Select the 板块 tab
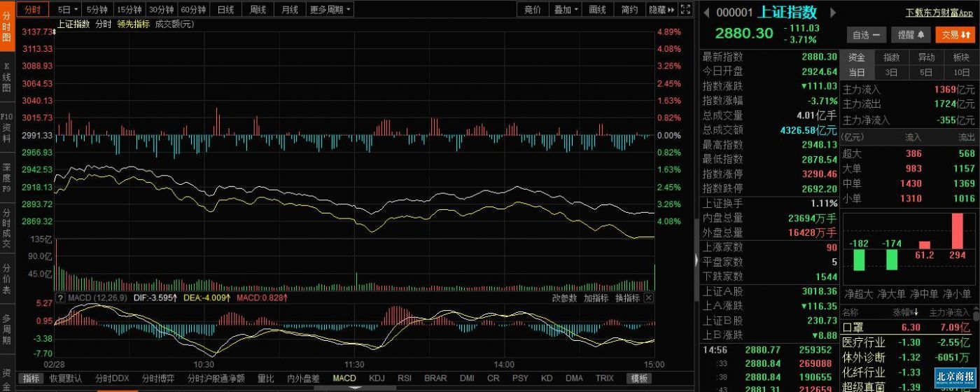This screenshot has height=392, width=980. [x=961, y=57]
